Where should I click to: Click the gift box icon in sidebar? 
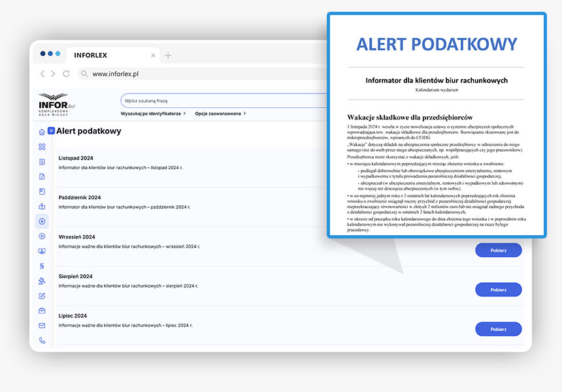coord(42,206)
